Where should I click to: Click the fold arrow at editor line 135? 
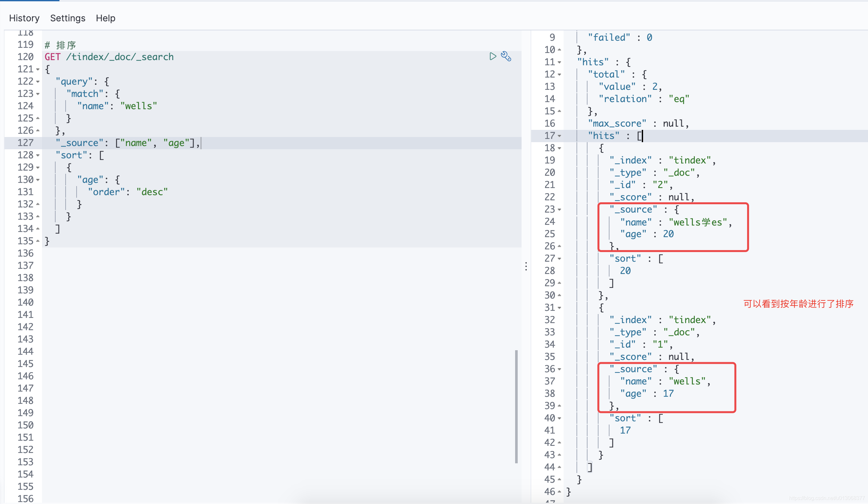coord(38,241)
